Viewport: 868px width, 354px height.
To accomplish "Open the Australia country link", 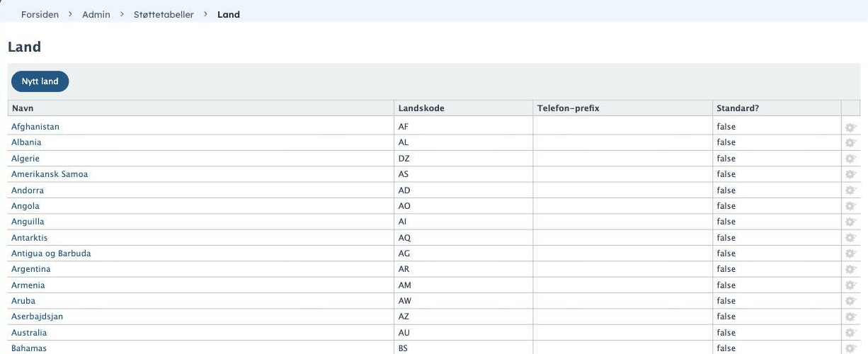I will (x=29, y=333).
